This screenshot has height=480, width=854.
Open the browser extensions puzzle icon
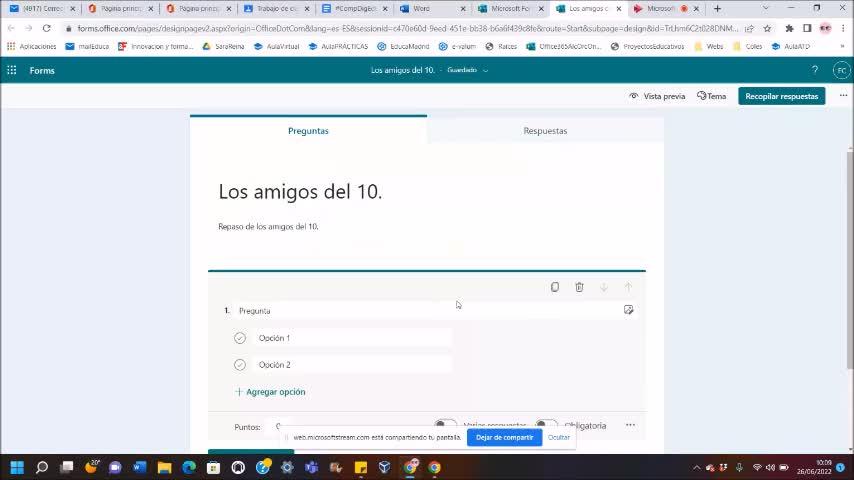(x=789, y=28)
